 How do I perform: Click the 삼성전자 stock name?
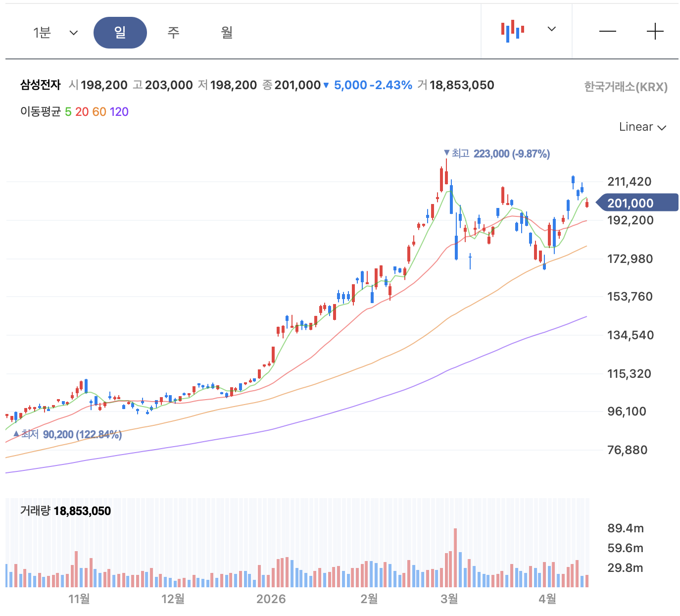tap(41, 85)
